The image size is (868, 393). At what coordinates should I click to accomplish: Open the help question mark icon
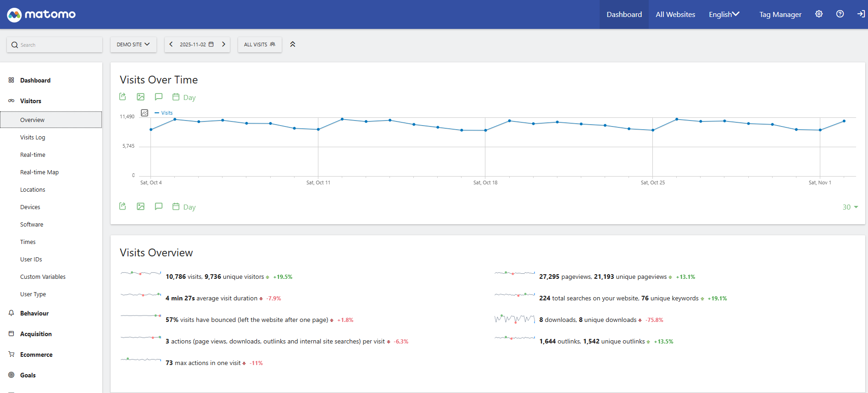point(840,14)
